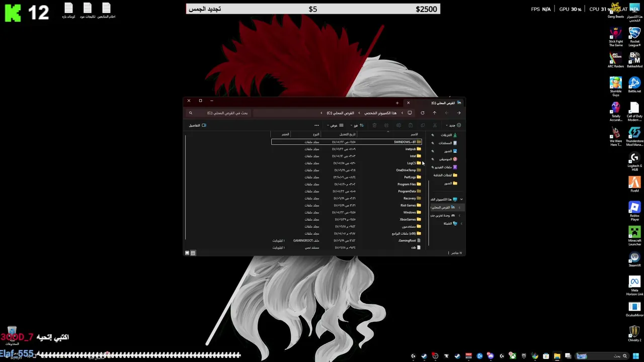Open Epic Games Launcher from taskbar
Image resolution: width=644 pixels, height=362 pixels.
524,356
